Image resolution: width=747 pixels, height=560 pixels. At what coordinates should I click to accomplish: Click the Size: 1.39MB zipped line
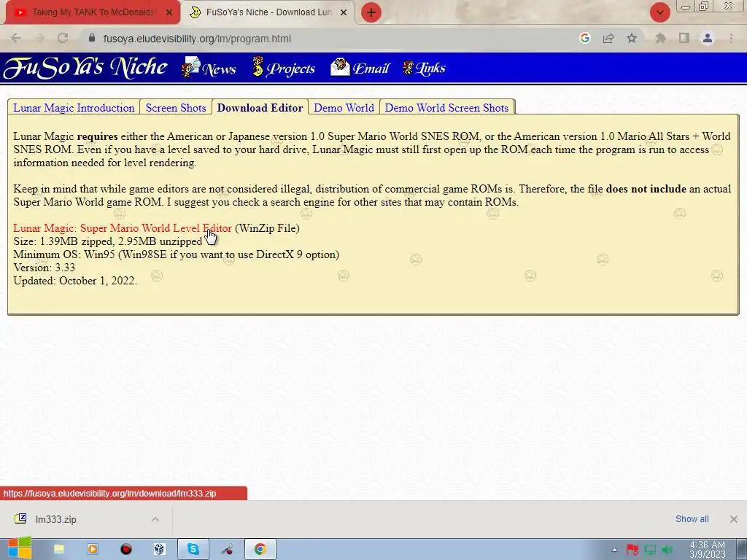(108, 241)
